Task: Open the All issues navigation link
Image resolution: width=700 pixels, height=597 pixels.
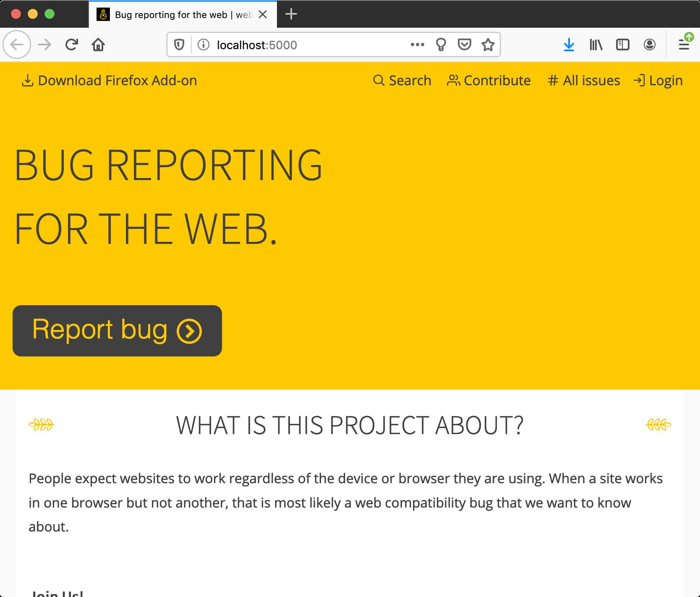Action: point(584,81)
